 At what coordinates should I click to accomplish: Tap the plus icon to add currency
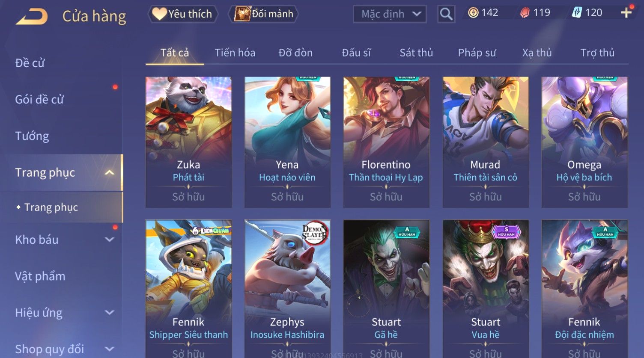coord(626,13)
